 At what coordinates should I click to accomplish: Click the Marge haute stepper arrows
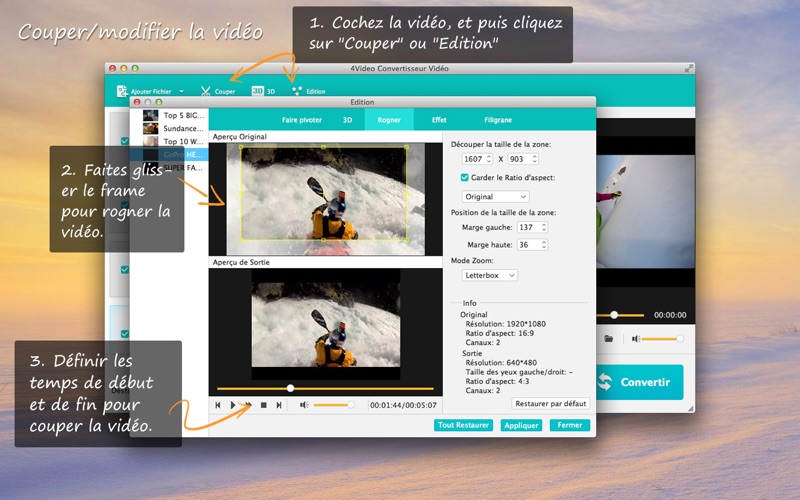(x=544, y=245)
